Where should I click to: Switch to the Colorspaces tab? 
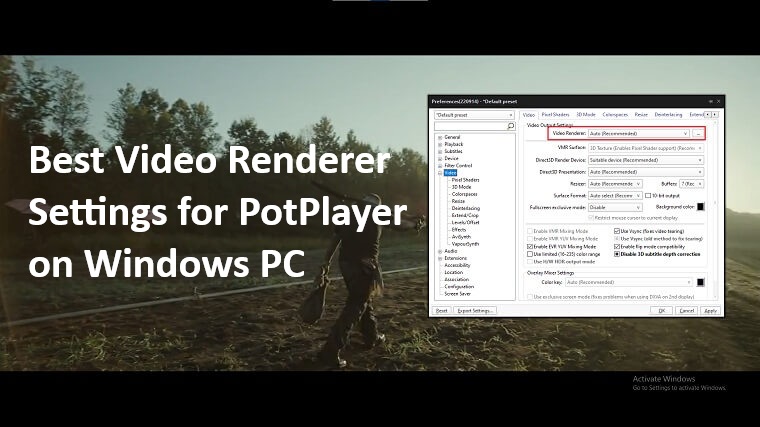point(615,115)
